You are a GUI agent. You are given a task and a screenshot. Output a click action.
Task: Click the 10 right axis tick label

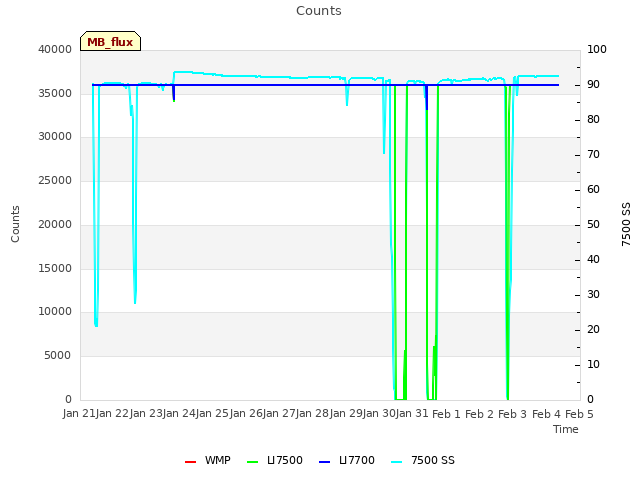click(x=593, y=364)
